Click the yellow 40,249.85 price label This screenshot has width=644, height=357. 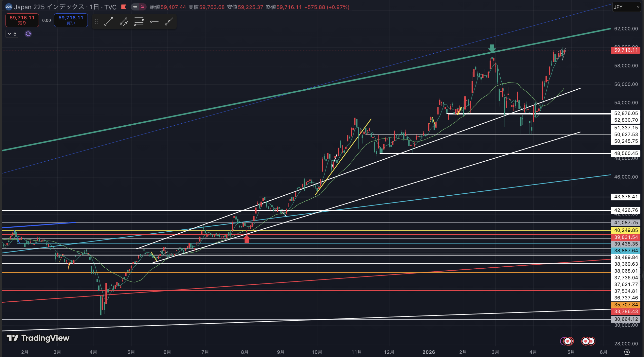tap(626, 230)
